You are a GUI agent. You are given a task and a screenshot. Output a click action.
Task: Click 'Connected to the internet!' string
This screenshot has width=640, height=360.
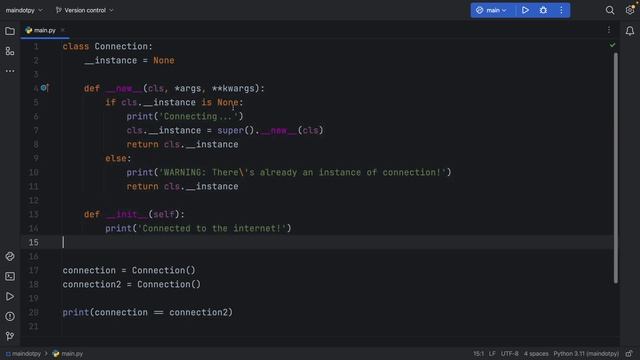point(212,228)
